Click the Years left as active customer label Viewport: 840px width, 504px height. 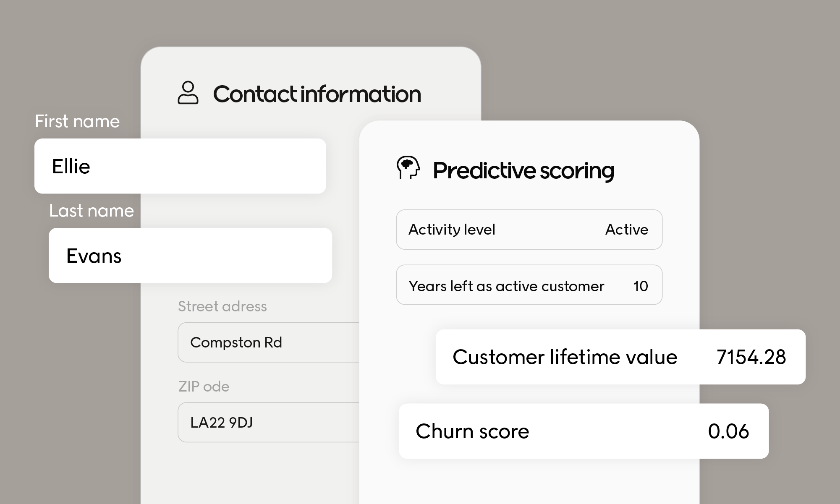pos(506,286)
